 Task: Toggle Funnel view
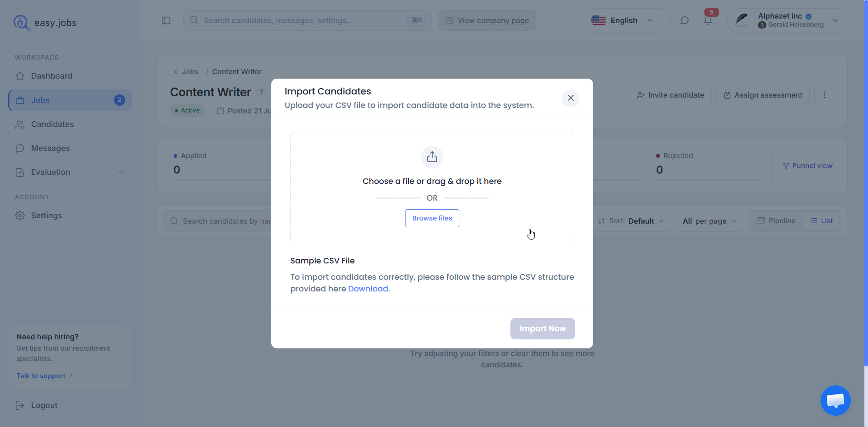pyautogui.click(x=807, y=166)
